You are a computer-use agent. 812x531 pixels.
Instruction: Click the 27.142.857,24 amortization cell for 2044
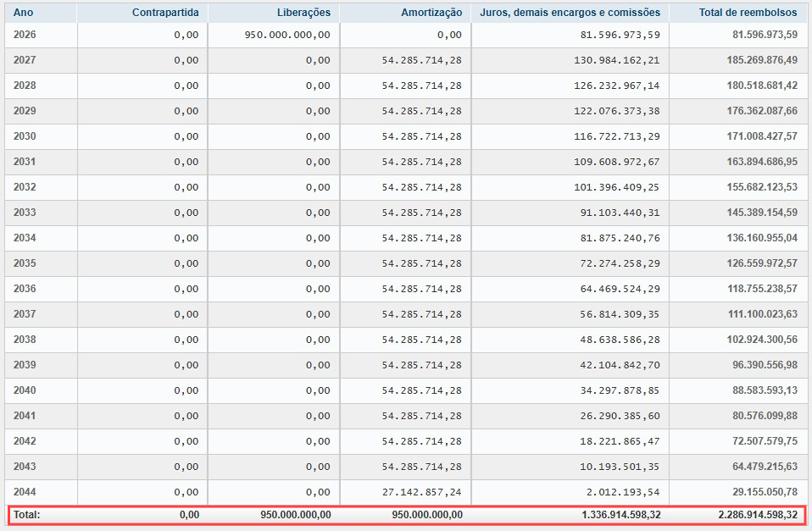click(x=422, y=492)
